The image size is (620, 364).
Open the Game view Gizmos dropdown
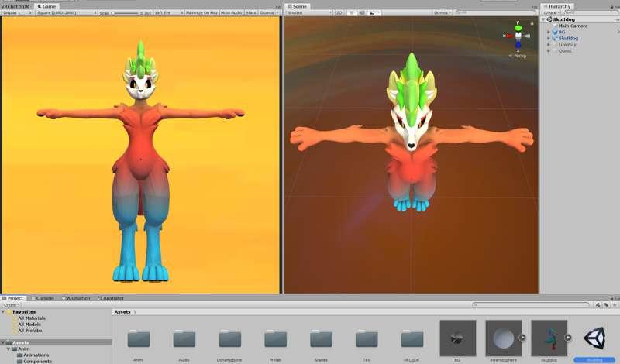[x=268, y=12]
